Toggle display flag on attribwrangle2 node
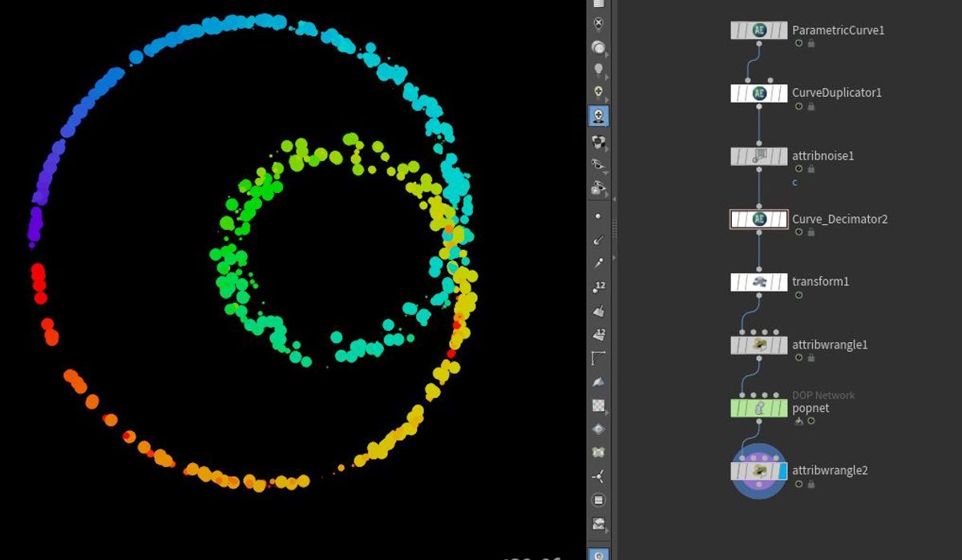 pos(783,471)
